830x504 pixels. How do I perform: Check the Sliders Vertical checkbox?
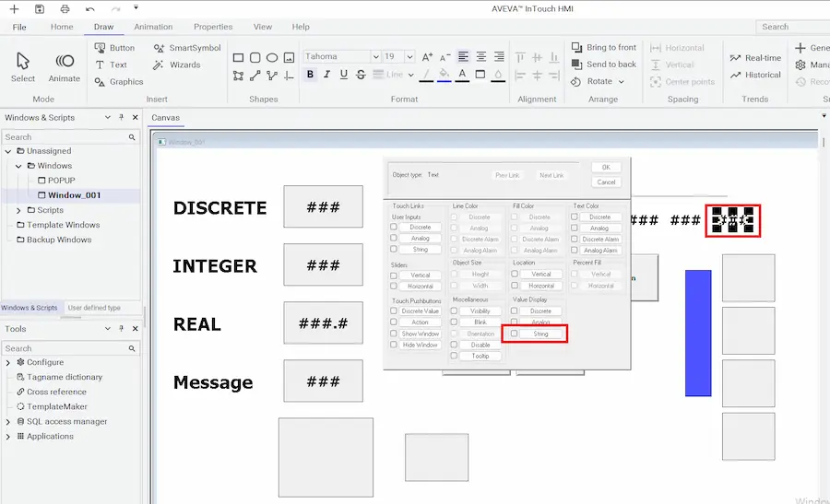coord(393,275)
